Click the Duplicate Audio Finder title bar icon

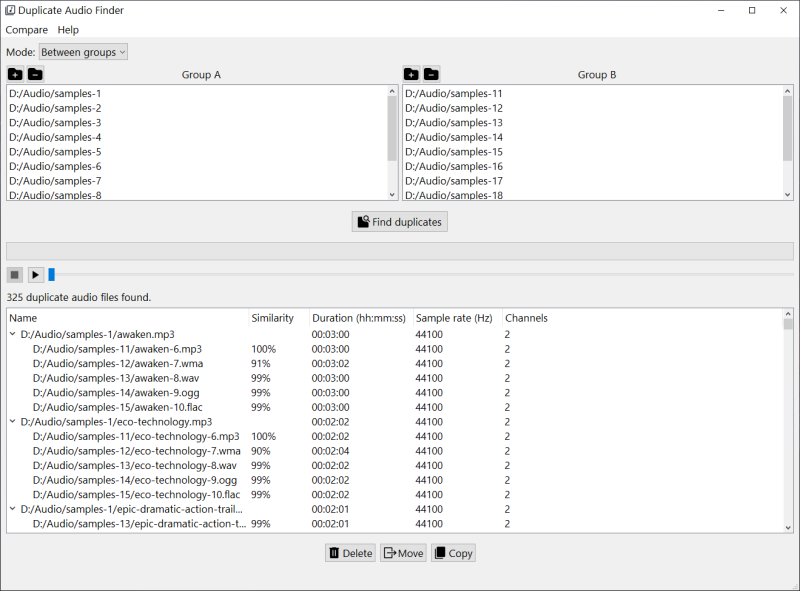[x=10, y=10]
